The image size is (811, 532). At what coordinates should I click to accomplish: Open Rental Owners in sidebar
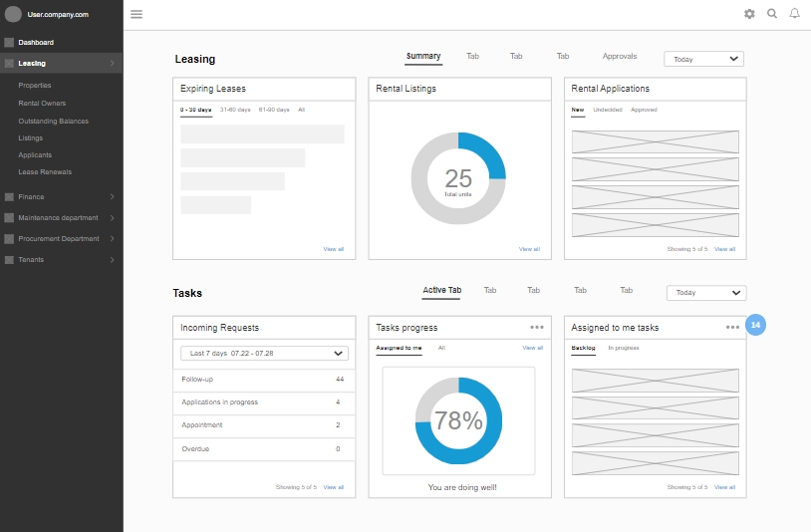[x=42, y=104]
